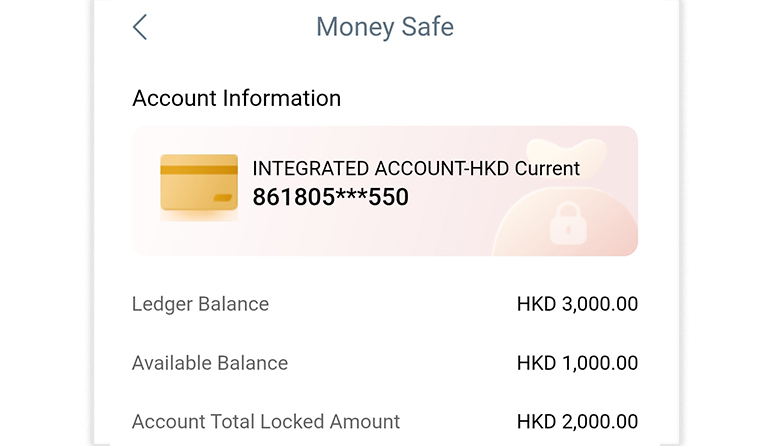Viewport: 771px width, 446px height.
Task: Select the Account Information heading
Action: click(236, 98)
